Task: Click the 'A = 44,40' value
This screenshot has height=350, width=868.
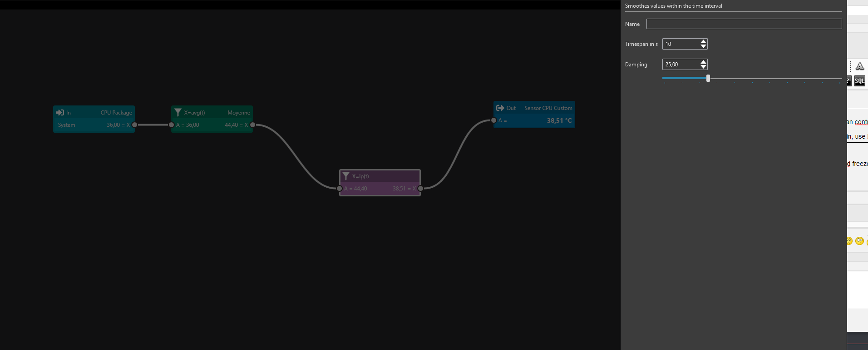Action: coord(355,189)
